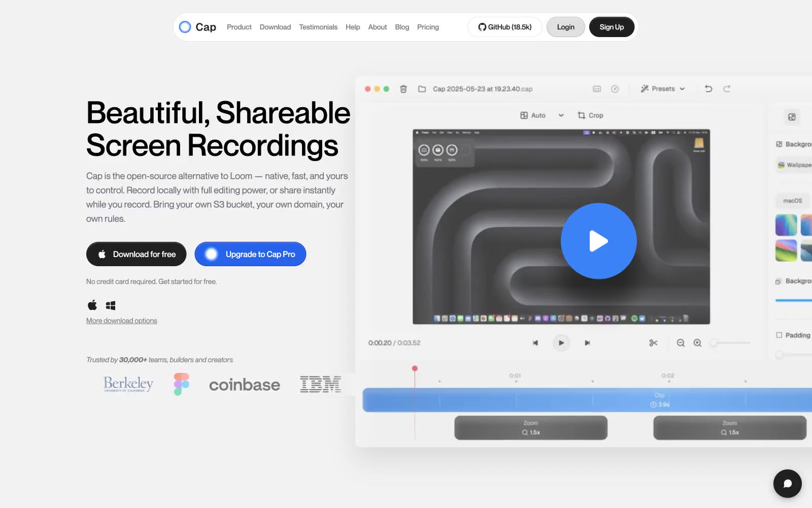
Task: Open the Pricing menu item
Action: coord(428,27)
